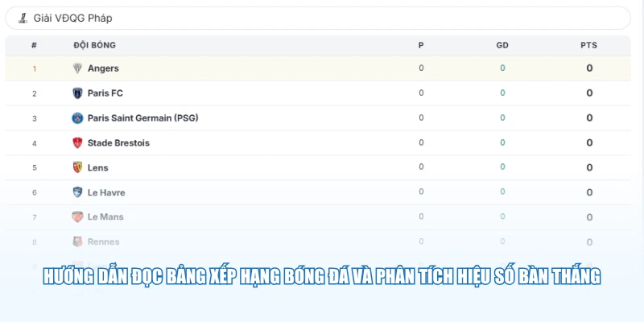
Task: Select rank number 1 in Angers row
Action: [x=35, y=68]
